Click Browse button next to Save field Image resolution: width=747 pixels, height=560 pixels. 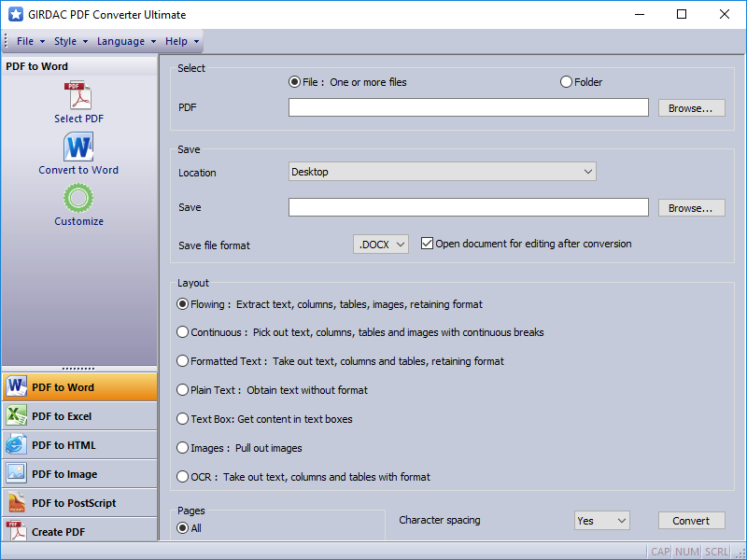[x=692, y=208]
